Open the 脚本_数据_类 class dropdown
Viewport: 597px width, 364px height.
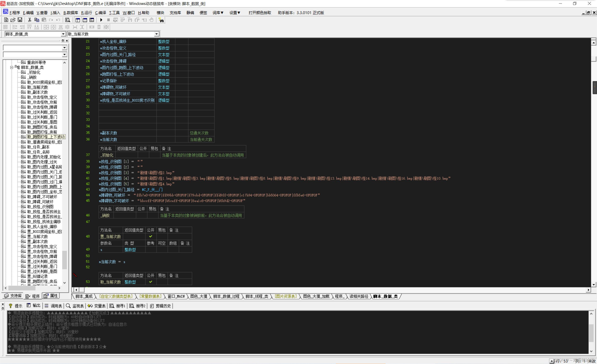[63, 34]
